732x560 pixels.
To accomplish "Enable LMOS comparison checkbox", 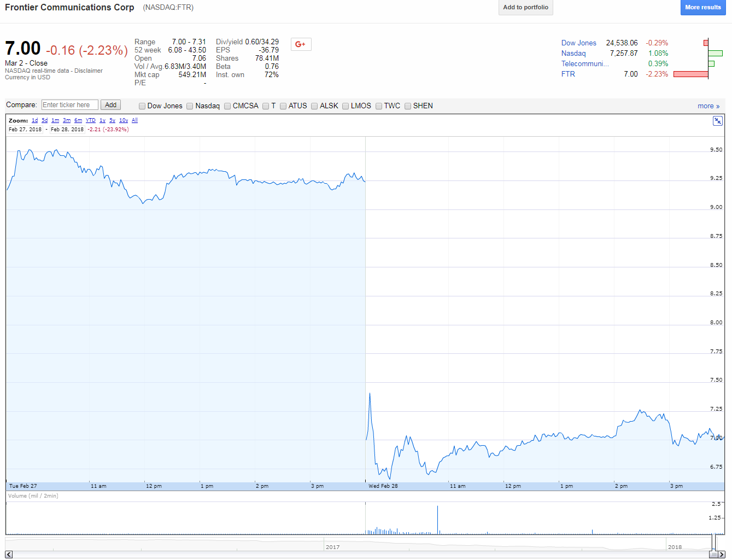I will tap(345, 106).
